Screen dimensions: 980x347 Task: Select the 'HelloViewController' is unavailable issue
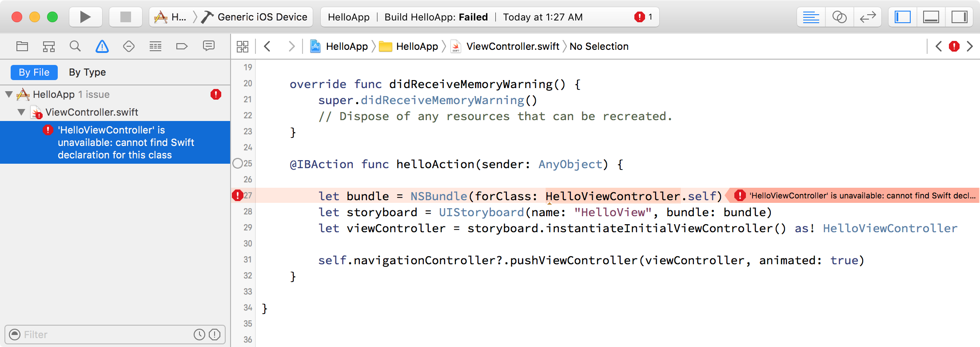tap(115, 142)
